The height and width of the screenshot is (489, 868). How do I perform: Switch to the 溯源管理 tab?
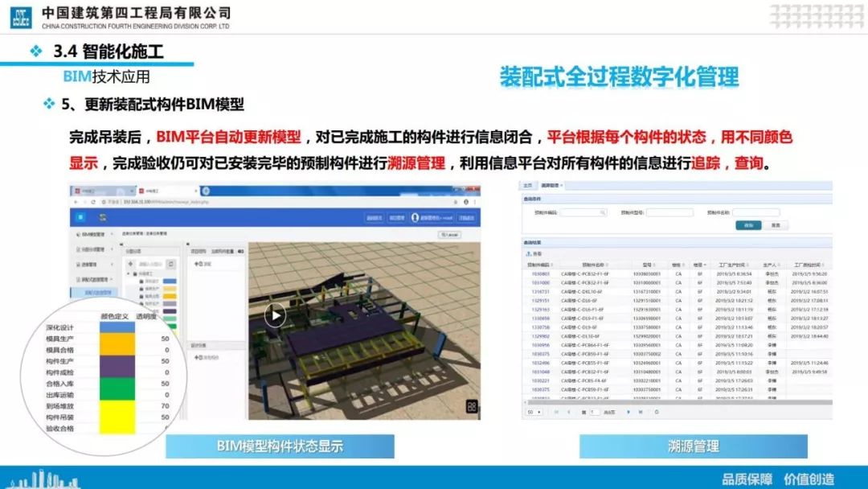(551, 186)
